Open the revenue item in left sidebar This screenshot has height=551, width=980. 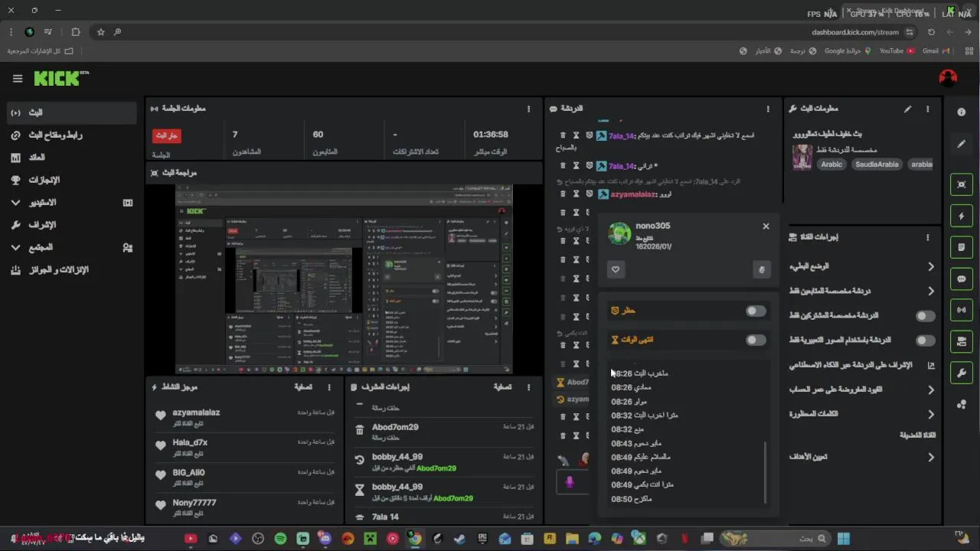coord(72,158)
